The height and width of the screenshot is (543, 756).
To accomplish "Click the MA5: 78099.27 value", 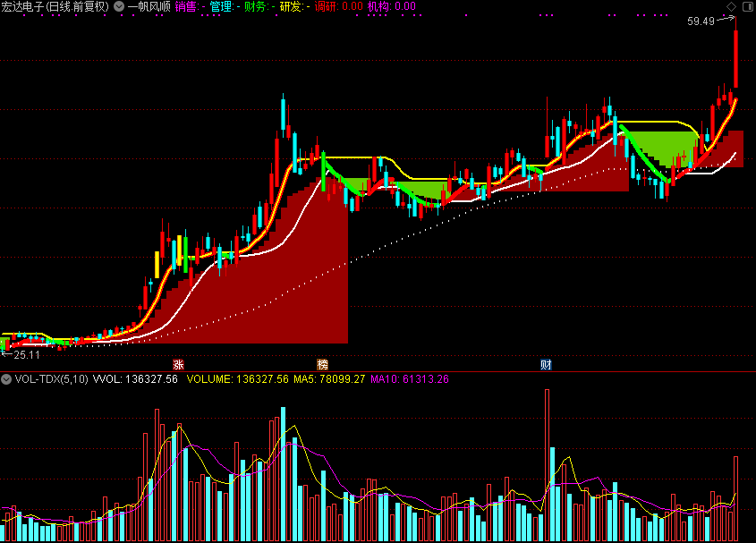I will tap(329, 379).
